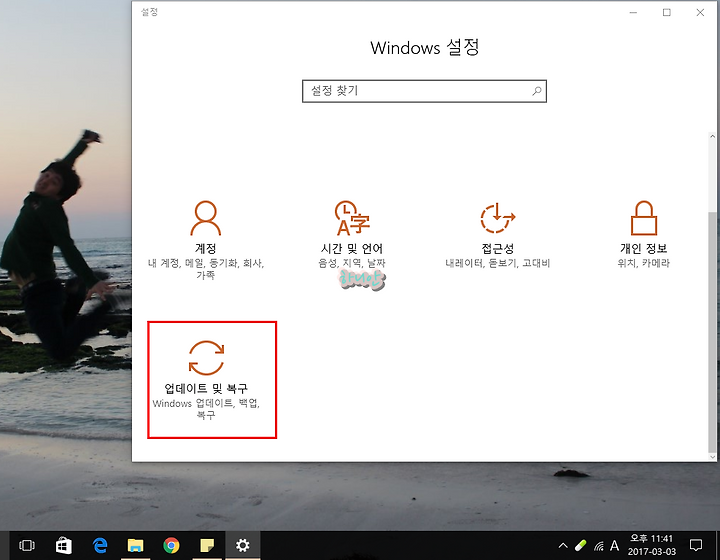The image size is (720, 560).
Task: Click the 설정 찾기 search field
Action: [424, 91]
